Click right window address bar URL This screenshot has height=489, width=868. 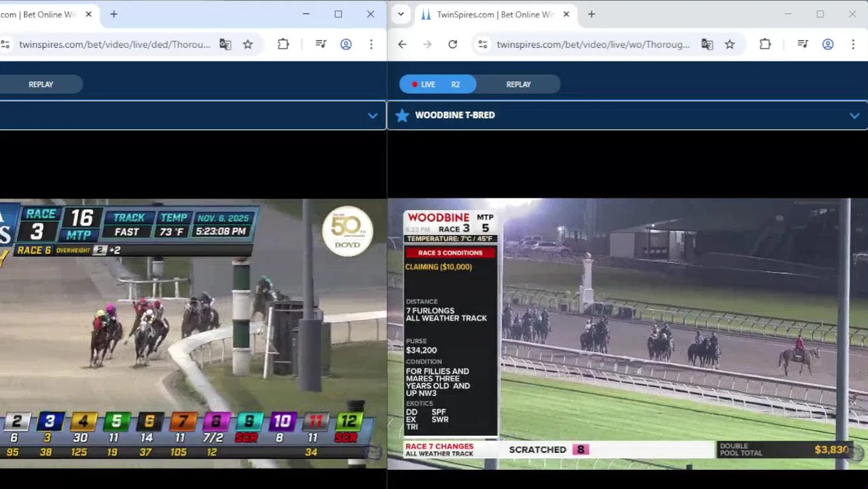point(593,44)
